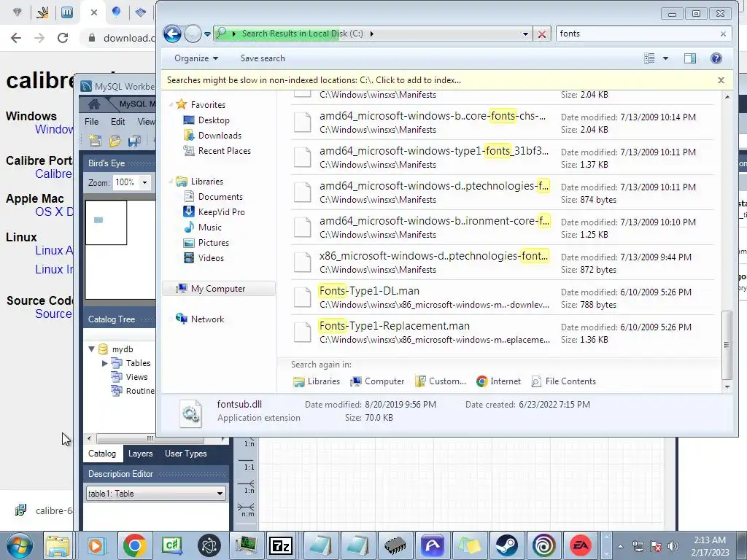Expand the Tables node under mydb
Screen dimensions: 747x560
(104, 363)
